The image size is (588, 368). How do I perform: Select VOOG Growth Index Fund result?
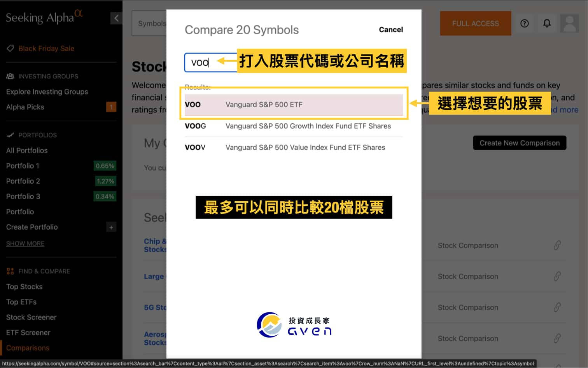click(294, 126)
